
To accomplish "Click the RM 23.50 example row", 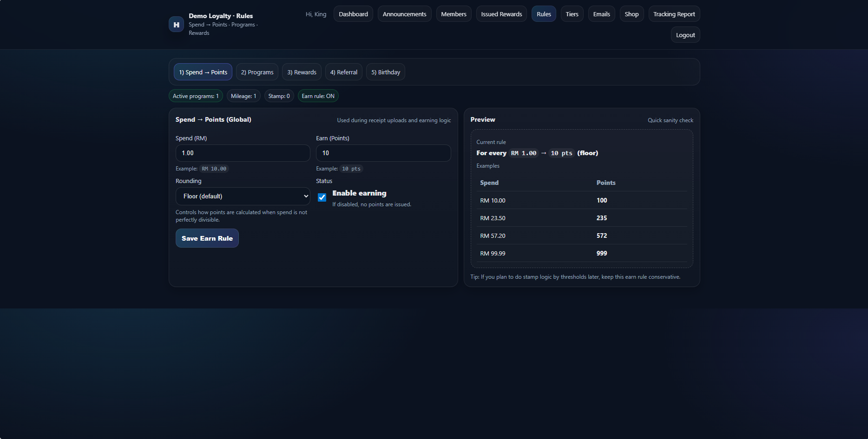I will 582,218.
